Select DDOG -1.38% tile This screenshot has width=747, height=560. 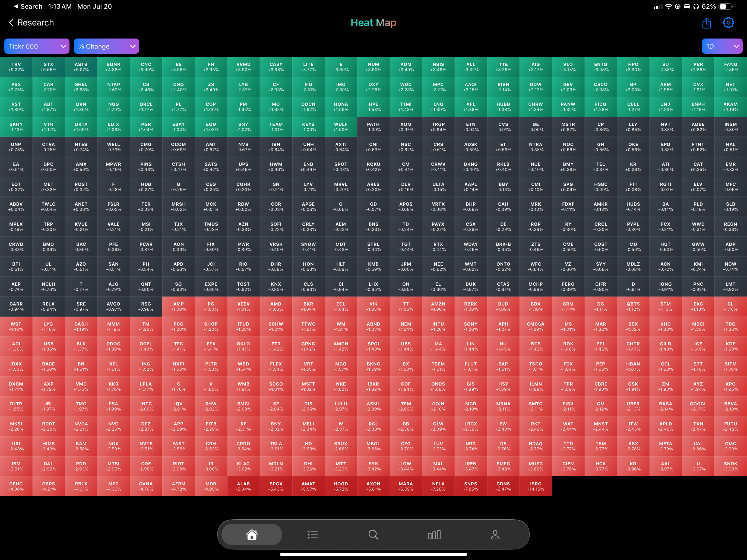coord(113,346)
